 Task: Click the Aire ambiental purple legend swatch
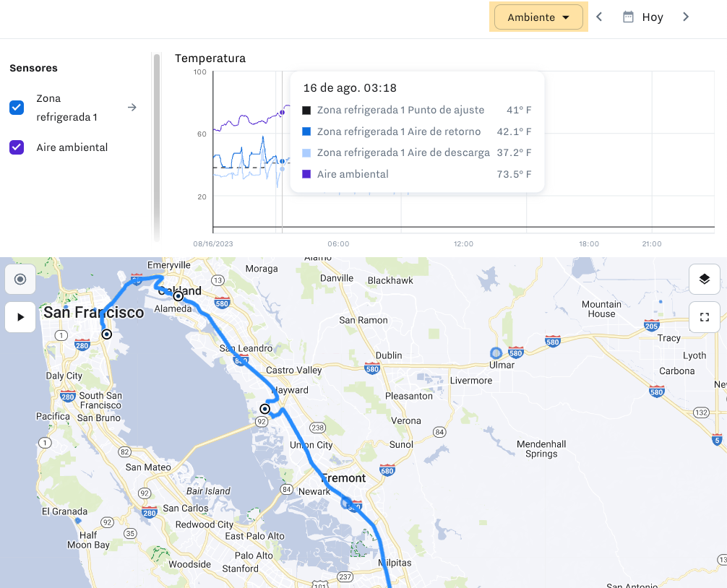point(306,174)
